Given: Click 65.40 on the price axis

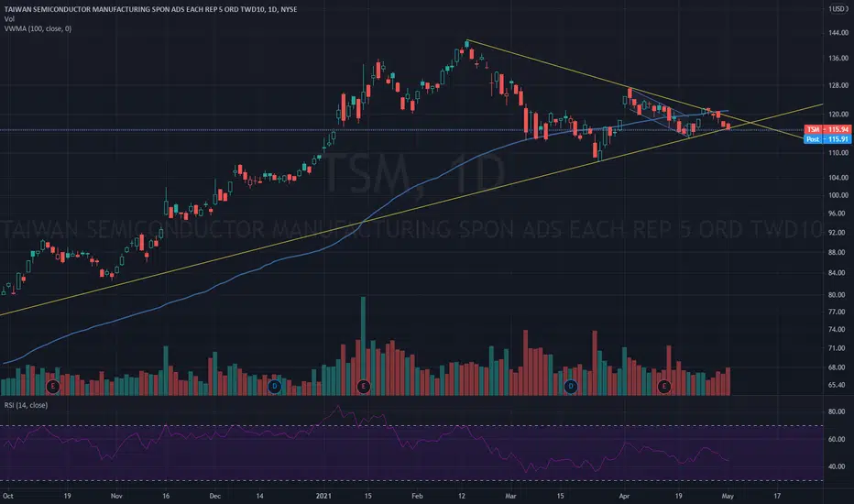Looking at the screenshot, I should (838, 385).
